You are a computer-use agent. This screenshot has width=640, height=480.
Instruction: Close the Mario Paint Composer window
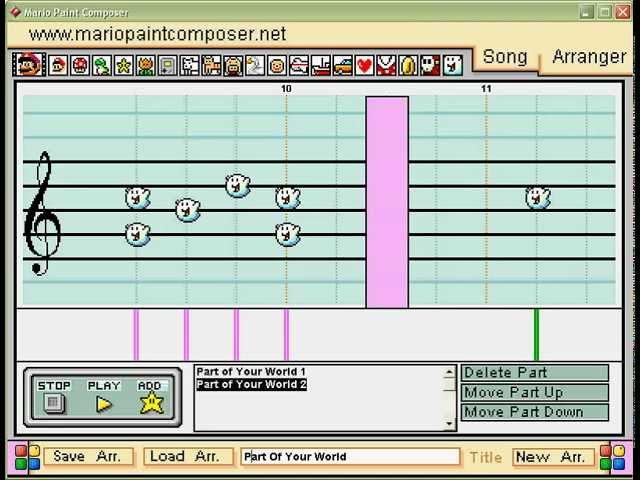pyautogui.click(x=623, y=12)
